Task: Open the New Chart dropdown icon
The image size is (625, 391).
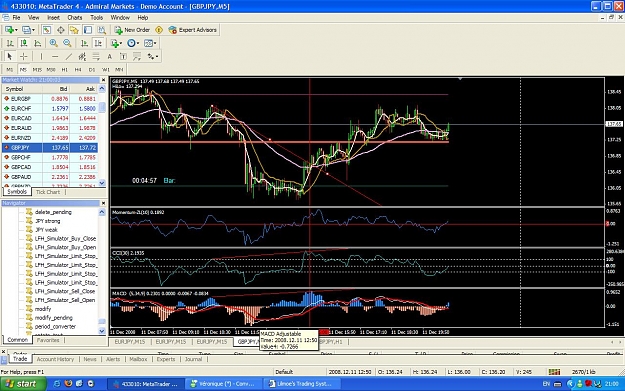Action: [x=11, y=30]
